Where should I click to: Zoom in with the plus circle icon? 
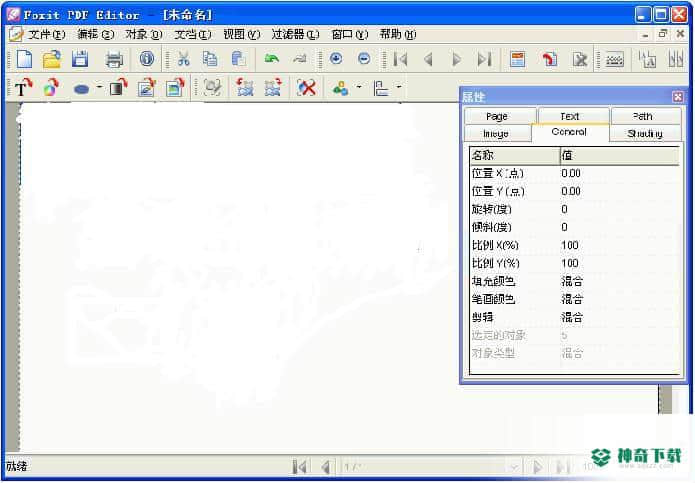pyautogui.click(x=336, y=58)
